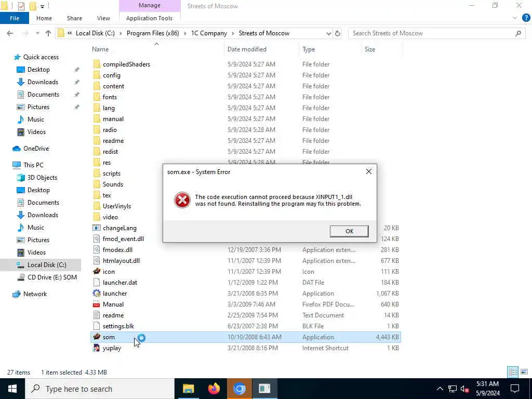Image resolution: width=532 pixels, height=399 pixels.
Task: Close the som.exe System Error dialog
Action: coord(369,171)
